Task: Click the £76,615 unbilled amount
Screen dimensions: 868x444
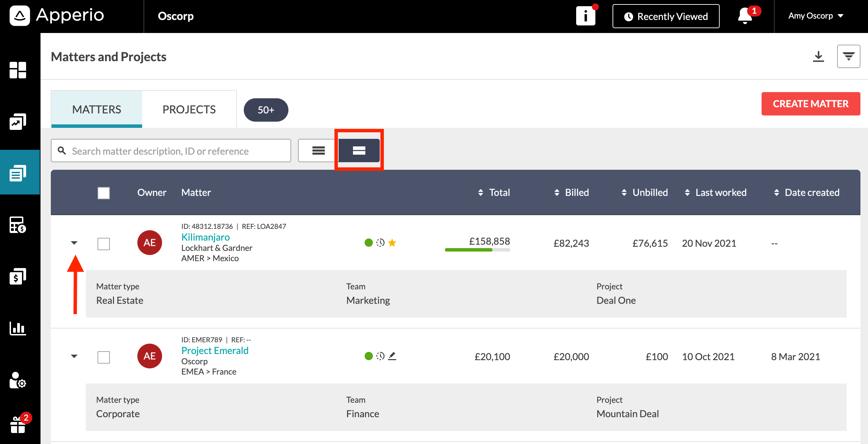Action: [650, 243]
